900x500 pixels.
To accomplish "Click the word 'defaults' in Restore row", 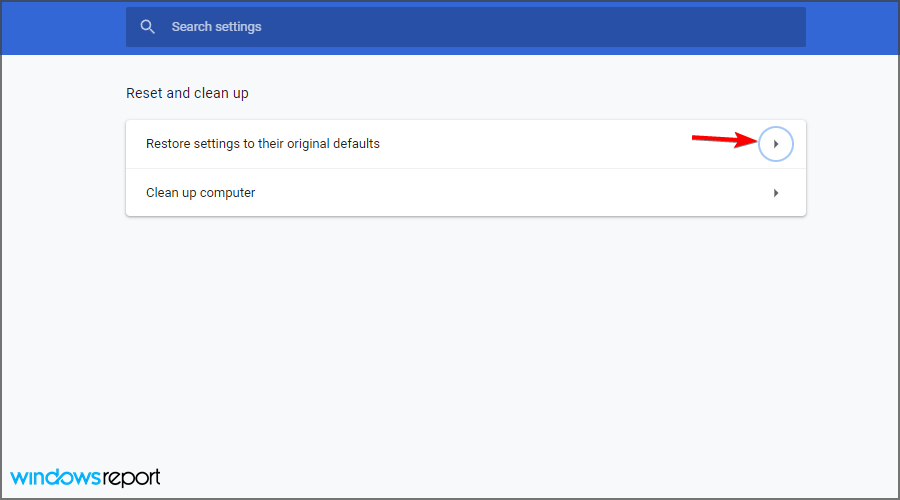I will (356, 144).
